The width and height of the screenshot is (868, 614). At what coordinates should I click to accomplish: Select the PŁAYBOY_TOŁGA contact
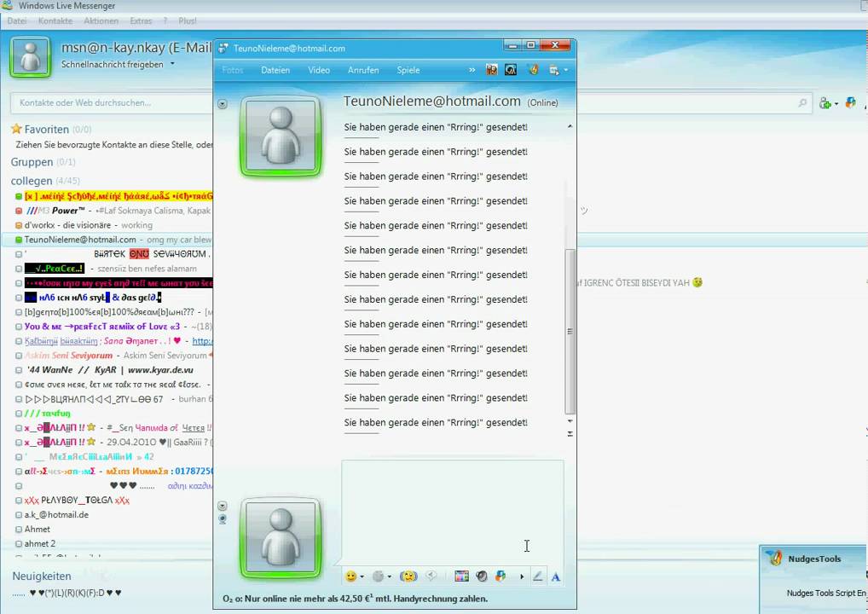(x=77, y=501)
